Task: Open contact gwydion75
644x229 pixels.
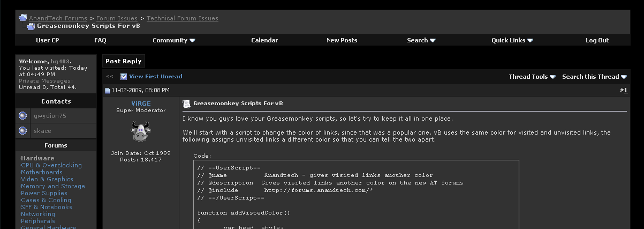Action: (49, 116)
